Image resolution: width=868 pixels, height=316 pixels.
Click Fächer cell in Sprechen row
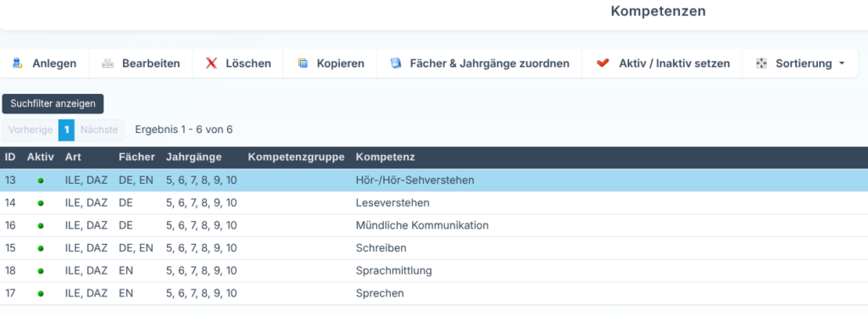point(125,294)
